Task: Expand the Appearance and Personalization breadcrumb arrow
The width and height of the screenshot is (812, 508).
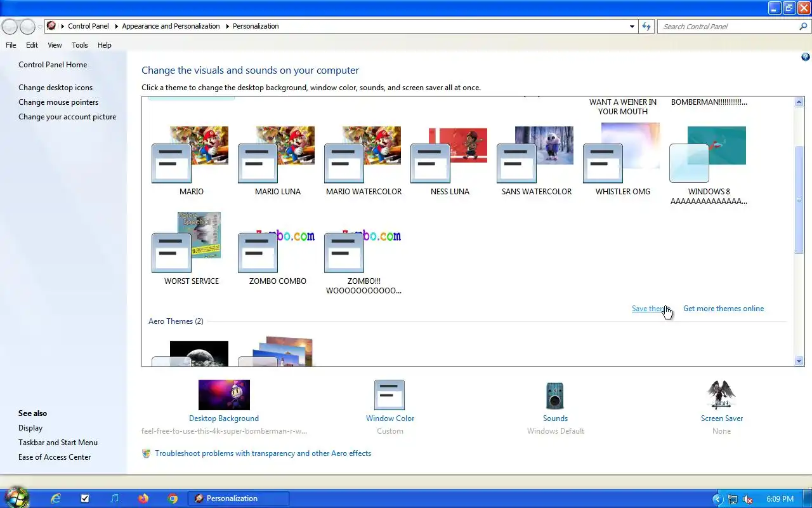Action: [227, 27]
